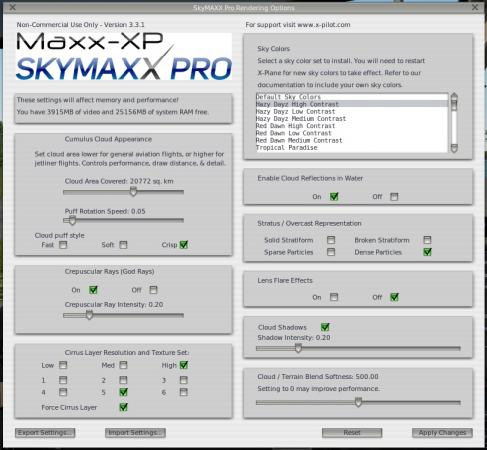The image size is (487, 450).
Task: Enable cloud reflections in water On
Action: click(x=334, y=197)
